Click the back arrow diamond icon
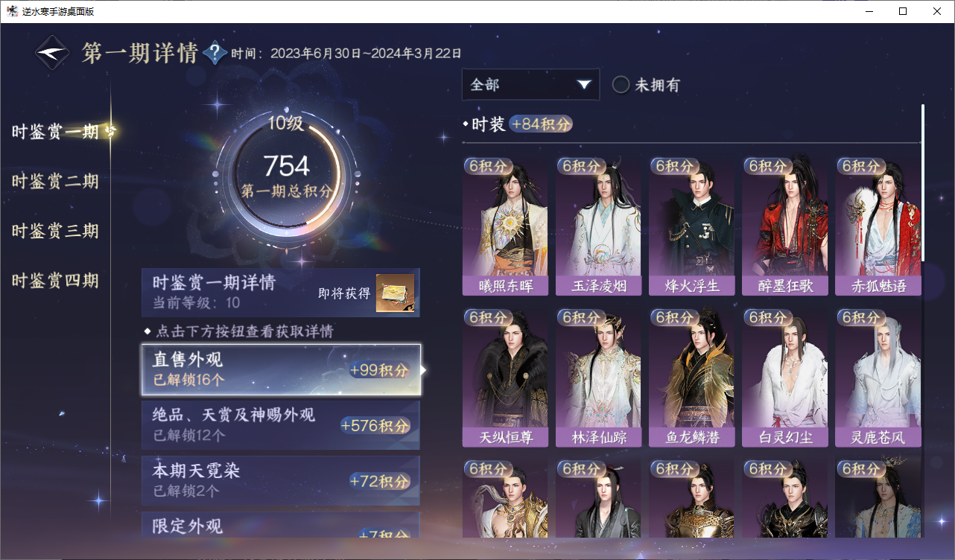Screen dimensions: 955x560 click(x=53, y=53)
